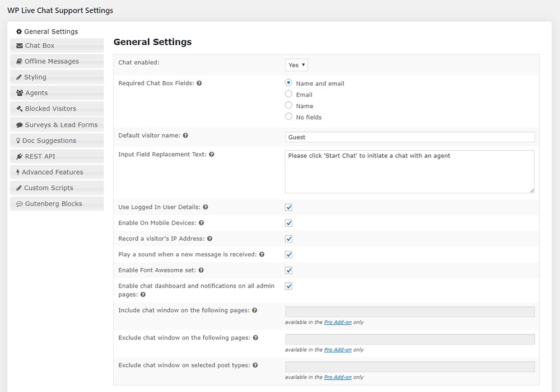Click help icon for Enable On Mobile Devices

point(202,223)
